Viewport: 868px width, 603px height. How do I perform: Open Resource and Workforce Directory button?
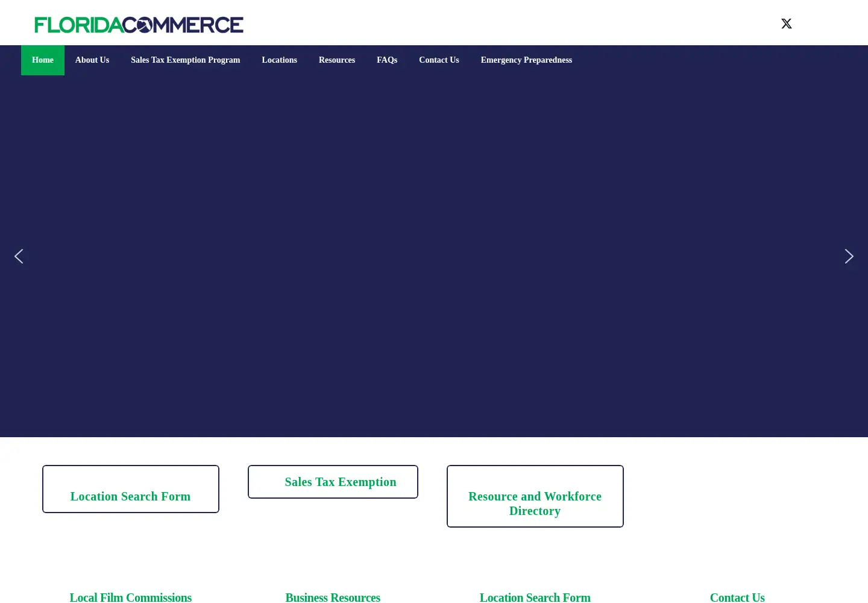tap(535, 496)
